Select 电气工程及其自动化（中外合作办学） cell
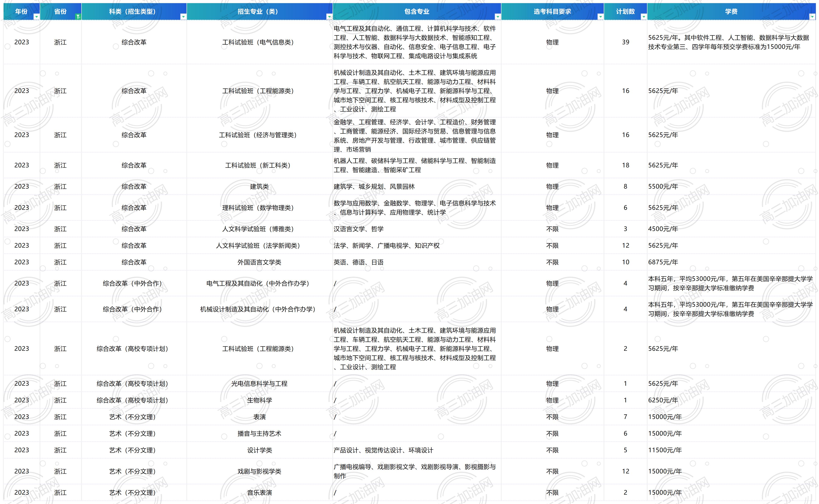 pos(260,283)
